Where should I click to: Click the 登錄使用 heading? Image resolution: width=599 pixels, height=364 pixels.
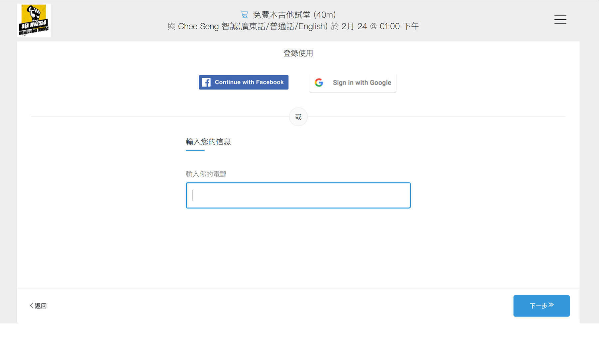coord(298,53)
